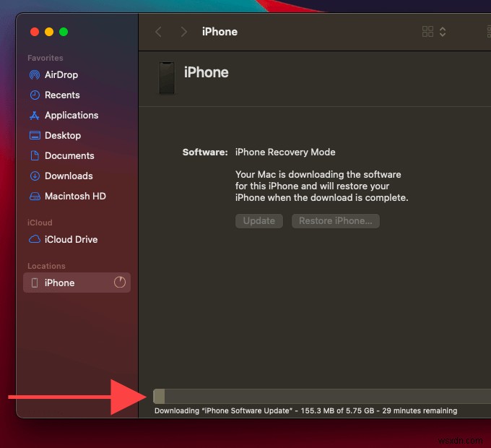This screenshot has height=448, width=491.
Task: Switch to icon grid view in toolbar
Action: pyautogui.click(x=427, y=32)
